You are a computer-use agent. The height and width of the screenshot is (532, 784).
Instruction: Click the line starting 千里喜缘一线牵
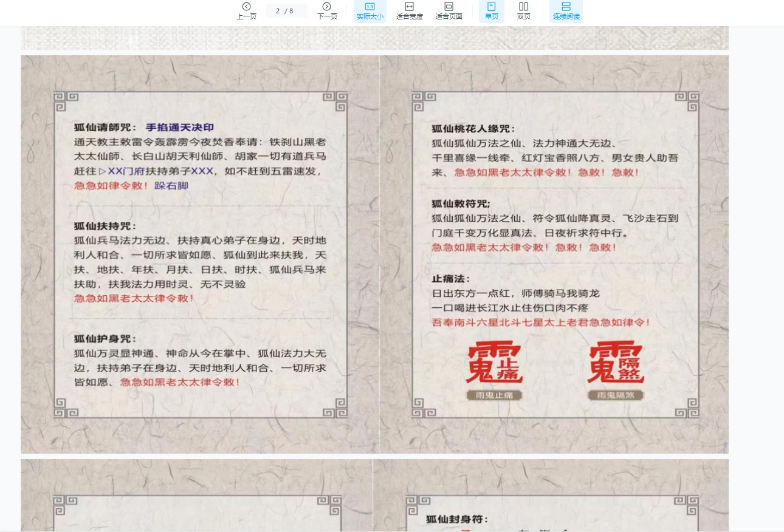coord(555,158)
